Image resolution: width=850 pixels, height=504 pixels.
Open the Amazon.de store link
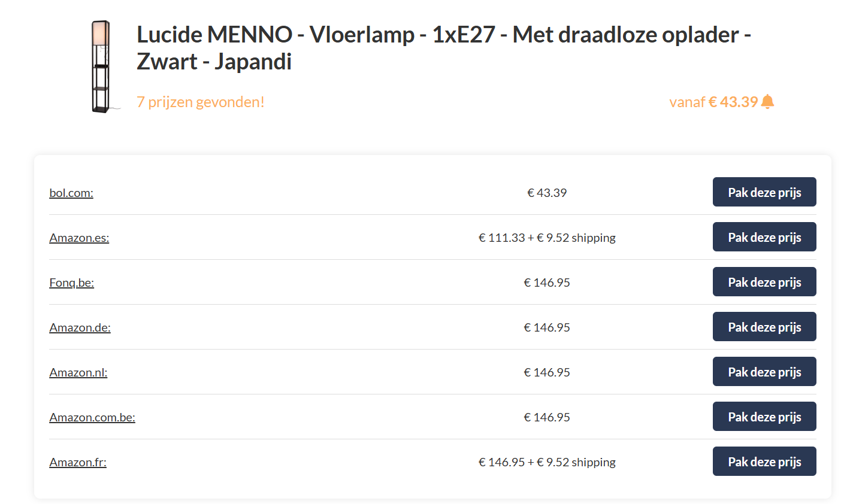80,327
